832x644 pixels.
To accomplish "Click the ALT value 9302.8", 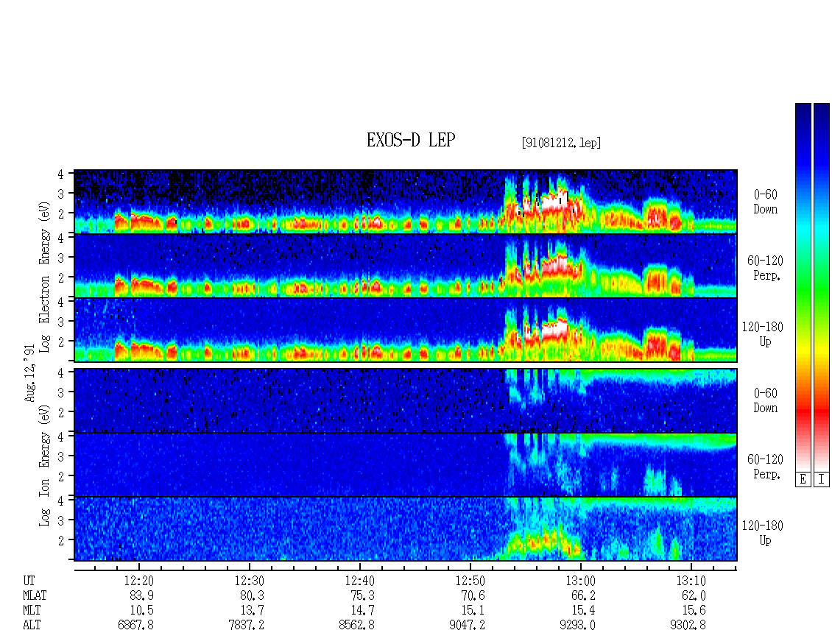I will pos(688,626).
